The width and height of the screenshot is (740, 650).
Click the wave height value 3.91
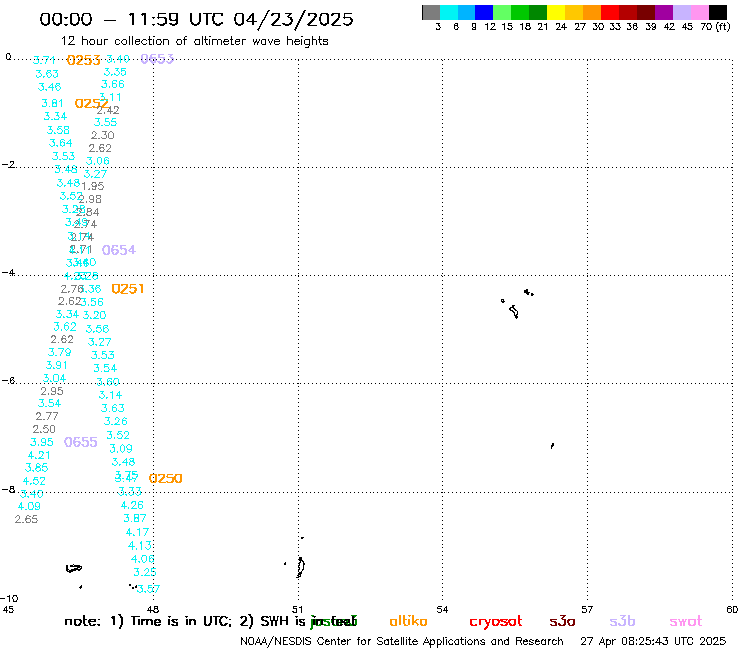[57, 365]
